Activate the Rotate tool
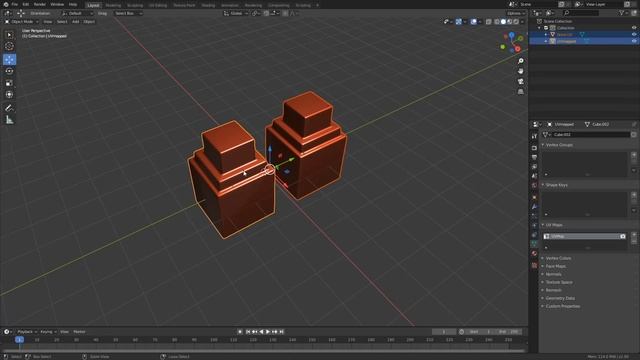Viewport: 640px width, 360px height. (x=9, y=71)
